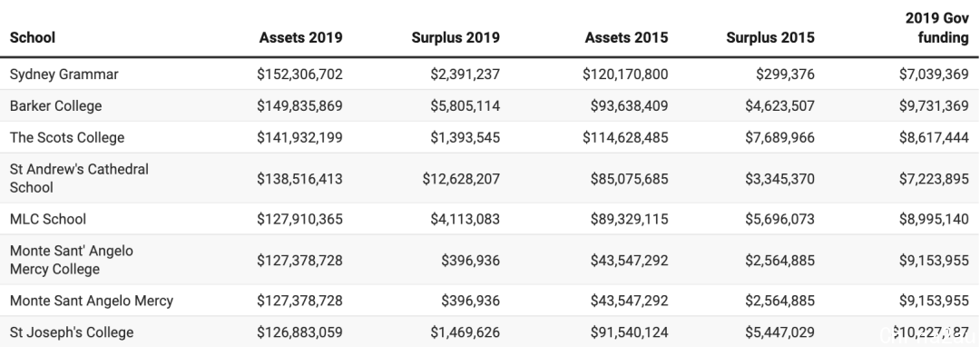Select the Assets 2015 column header
The width and height of the screenshot is (980, 347).
click(626, 37)
